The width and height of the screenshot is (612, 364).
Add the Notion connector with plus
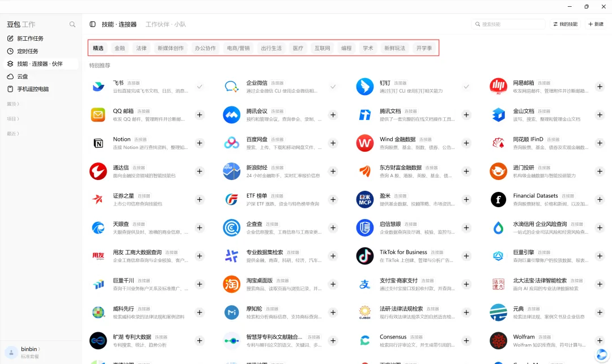click(x=199, y=143)
